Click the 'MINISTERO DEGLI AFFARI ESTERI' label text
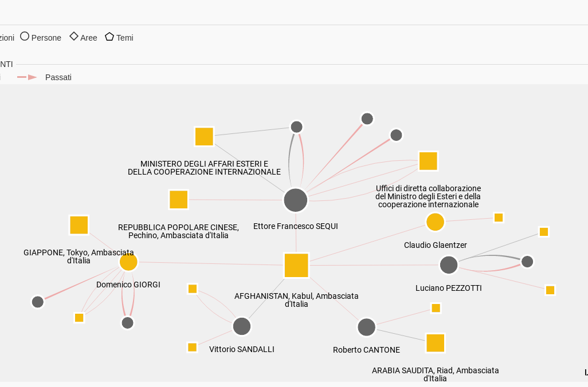 point(204,168)
